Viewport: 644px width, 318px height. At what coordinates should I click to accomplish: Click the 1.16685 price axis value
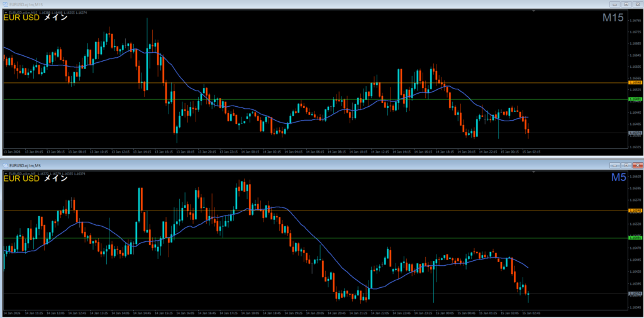(635, 43)
